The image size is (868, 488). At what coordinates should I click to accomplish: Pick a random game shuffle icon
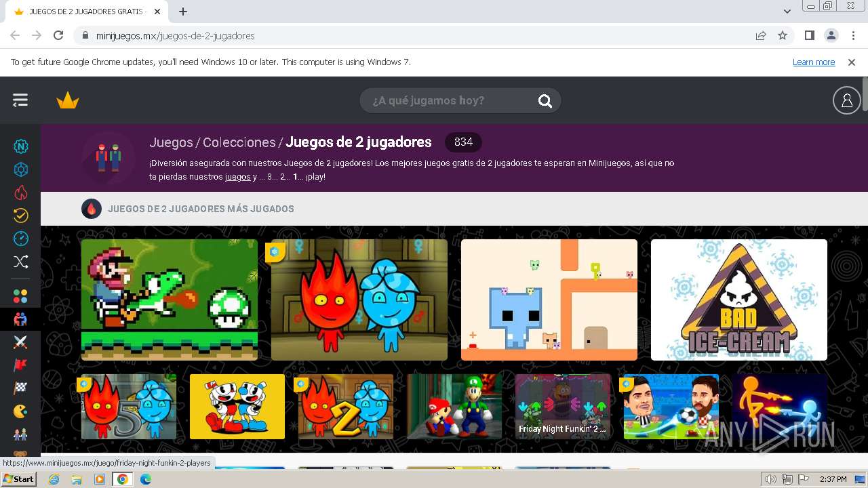(x=21, y=262)
